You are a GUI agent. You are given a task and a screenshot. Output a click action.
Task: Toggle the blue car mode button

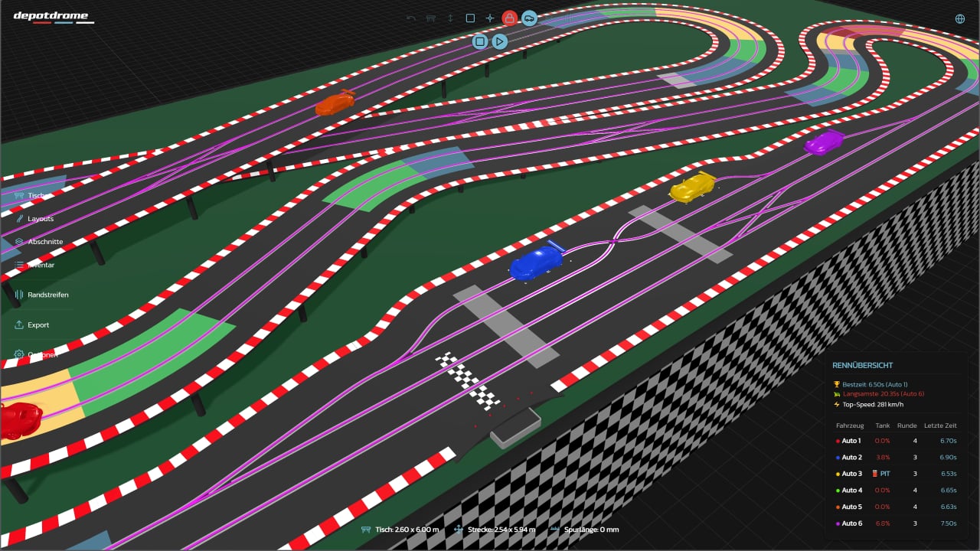click(x=529, y=18)
